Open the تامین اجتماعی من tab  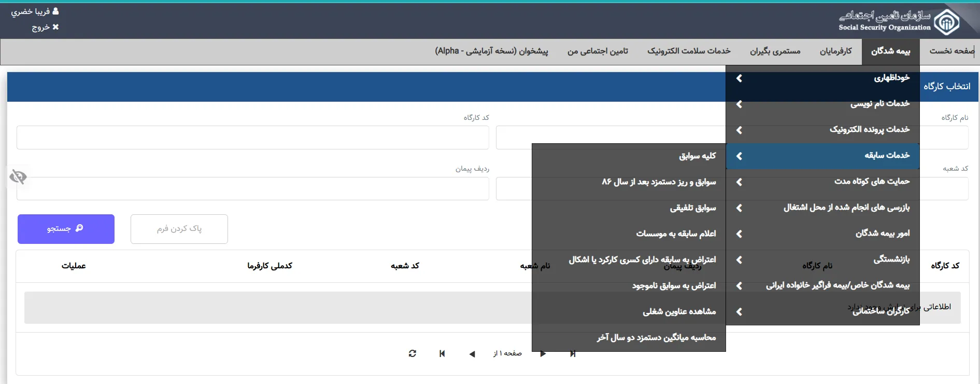click(598, 51)
